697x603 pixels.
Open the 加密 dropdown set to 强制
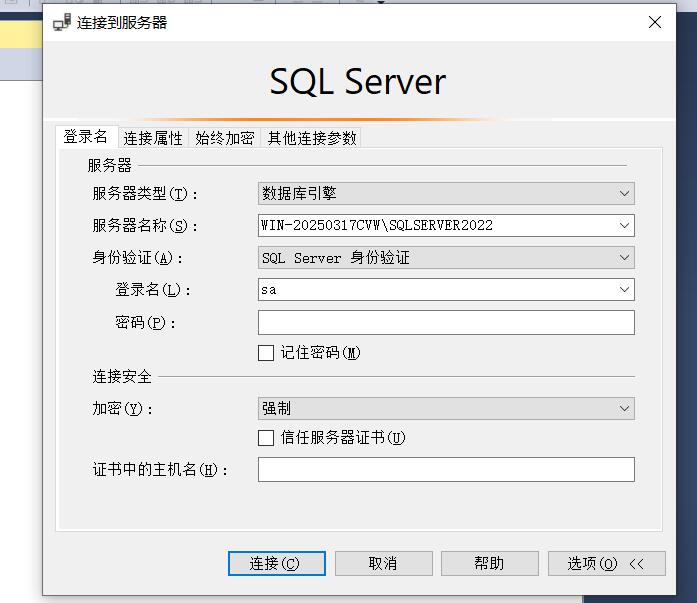(446, 408)
